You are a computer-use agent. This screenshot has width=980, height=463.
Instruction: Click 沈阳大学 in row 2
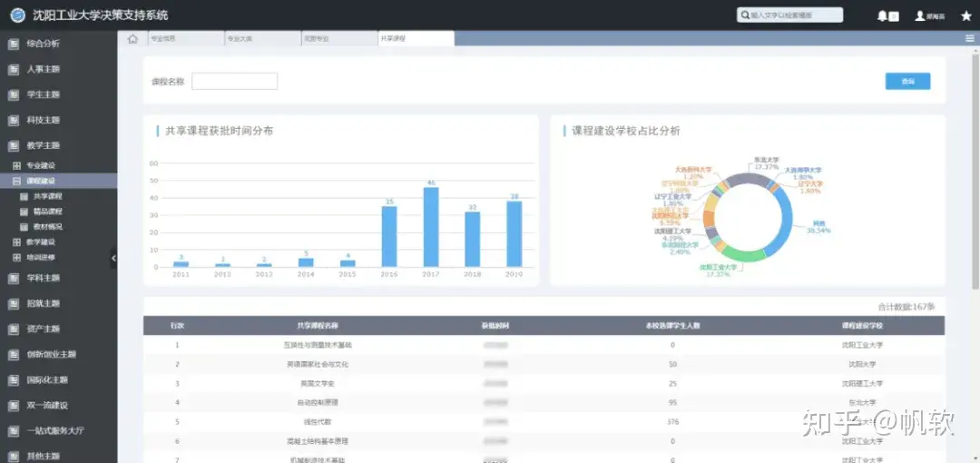(x=862, y=364)
